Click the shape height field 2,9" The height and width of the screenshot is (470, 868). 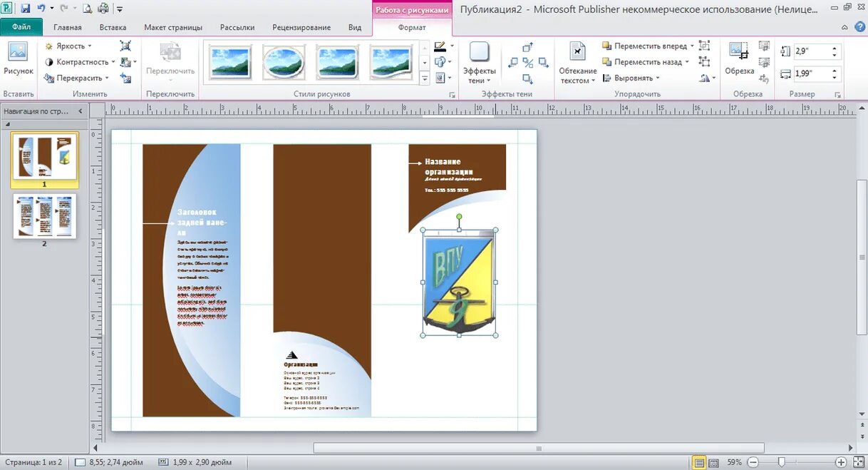(x=818, y=51)
